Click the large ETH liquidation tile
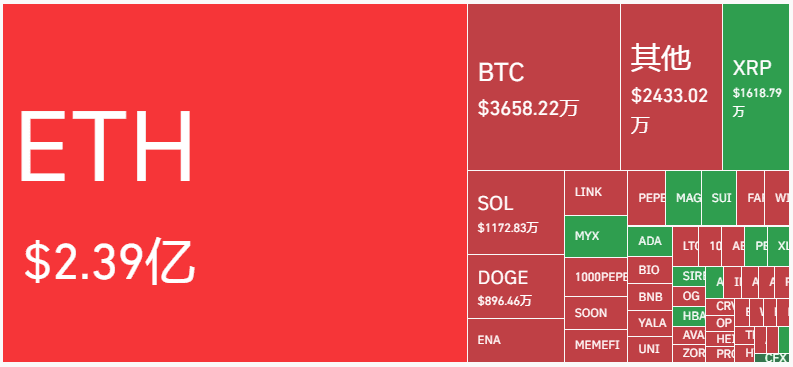793x367 pixels. tap(235, 183)
